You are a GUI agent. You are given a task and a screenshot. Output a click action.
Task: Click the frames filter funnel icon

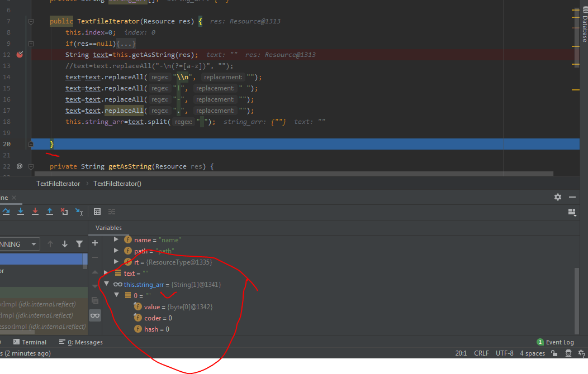click(79, 244)
